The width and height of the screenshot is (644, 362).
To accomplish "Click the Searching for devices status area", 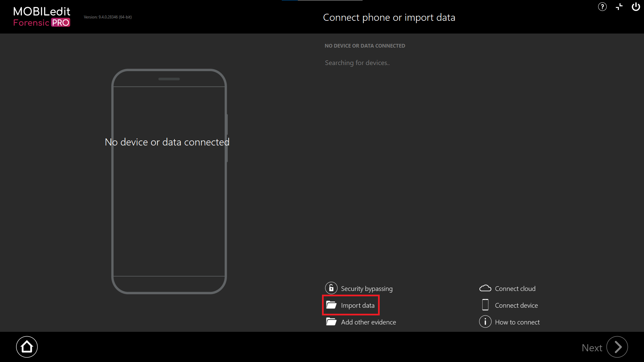I will pyautogui.click(x=357, y=62).
